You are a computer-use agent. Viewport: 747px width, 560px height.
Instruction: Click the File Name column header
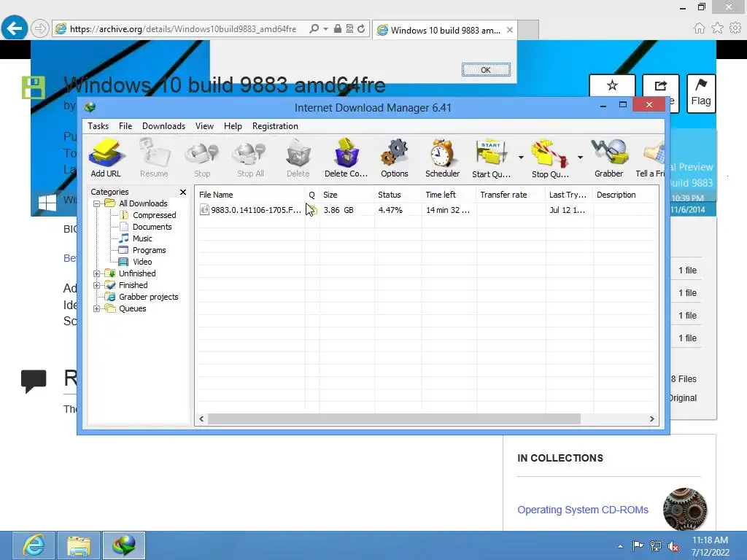coord(251,195)
